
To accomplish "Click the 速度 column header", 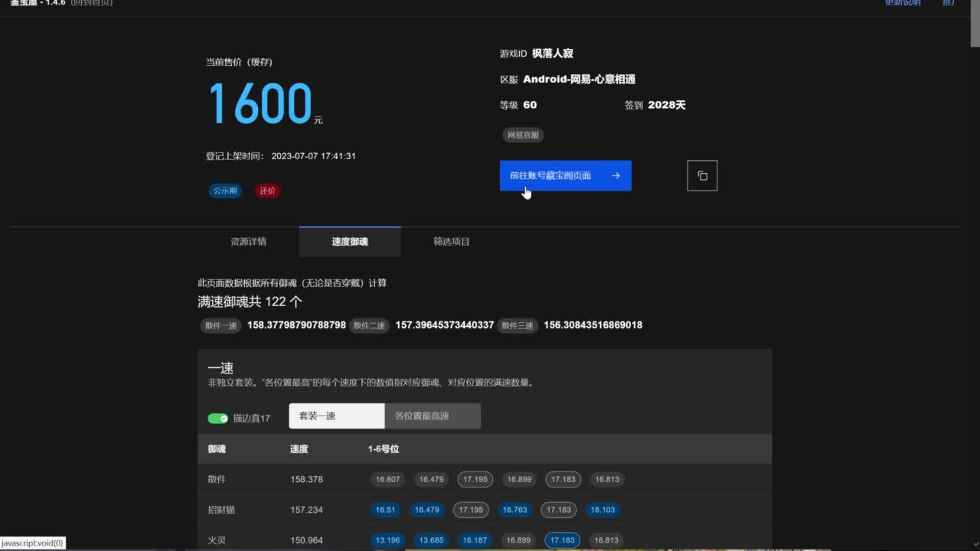I will [299, 449].
